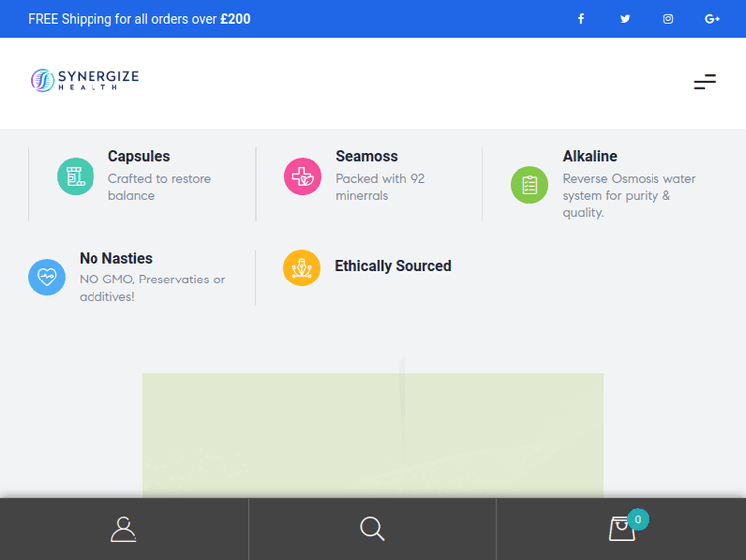Screen dimensions: 746x560
Task: Click the Ethically Sourced heading
Action: 393,266
